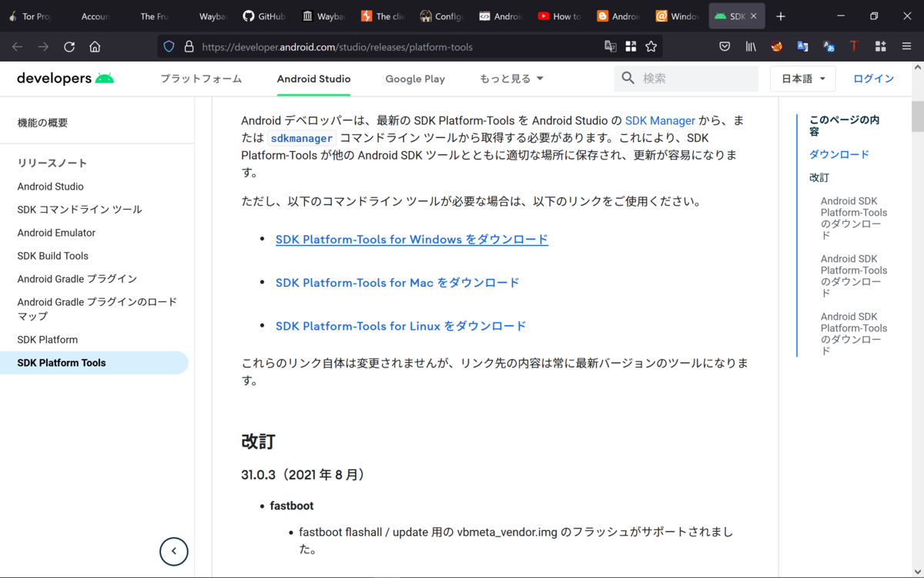Open 機能の概要 in the sidebar
The width and height of the screenshot is (924, 578).
[43, 123]
